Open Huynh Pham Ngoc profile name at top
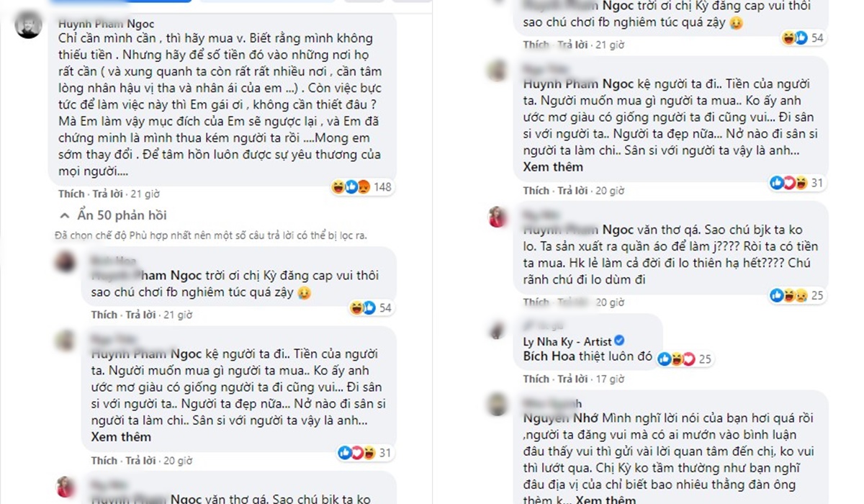The height and width of the screenshot is (504, 864). pyautogui.click(x=106, y=24)
